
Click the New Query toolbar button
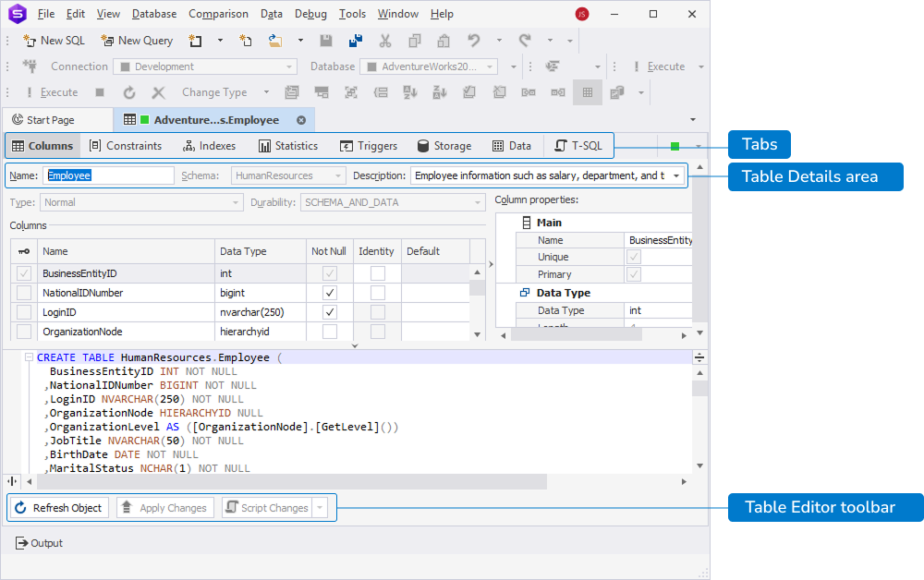[x=137, y=41]
